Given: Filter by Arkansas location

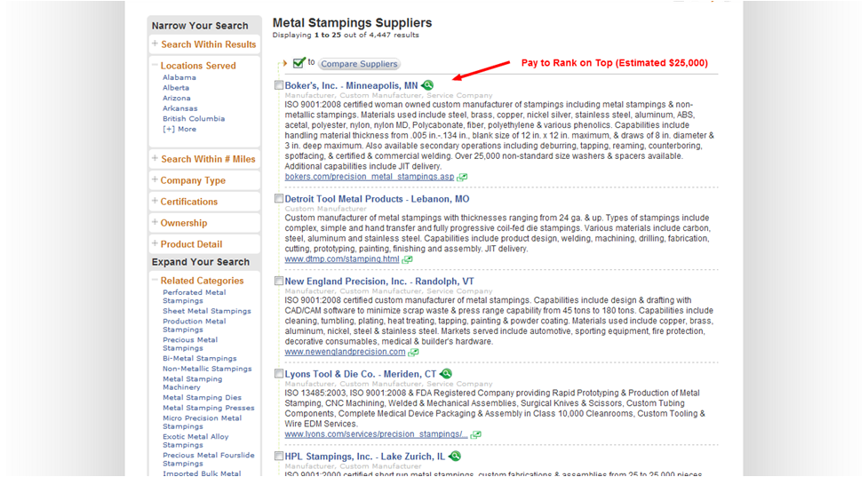Looking at the screenshot, I should coord(180,108).
